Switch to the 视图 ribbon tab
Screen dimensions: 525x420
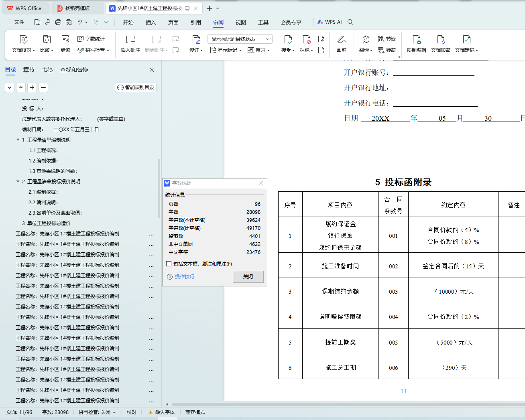click(x=241, y=22)
